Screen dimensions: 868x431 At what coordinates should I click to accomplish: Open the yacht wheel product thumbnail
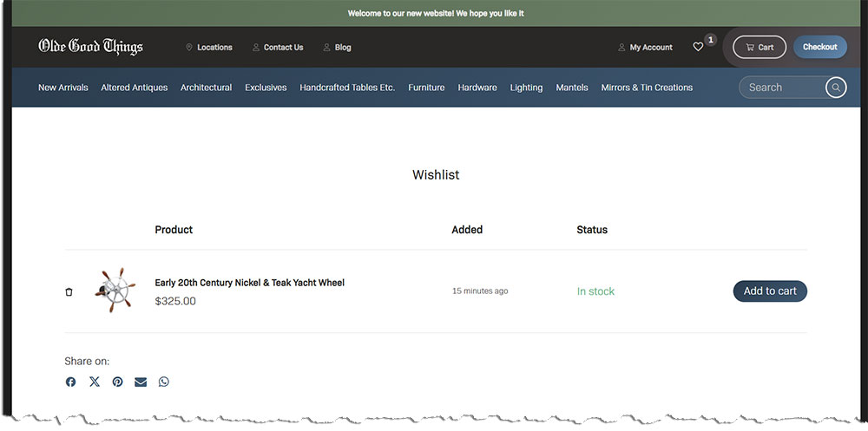click(115, 291)
